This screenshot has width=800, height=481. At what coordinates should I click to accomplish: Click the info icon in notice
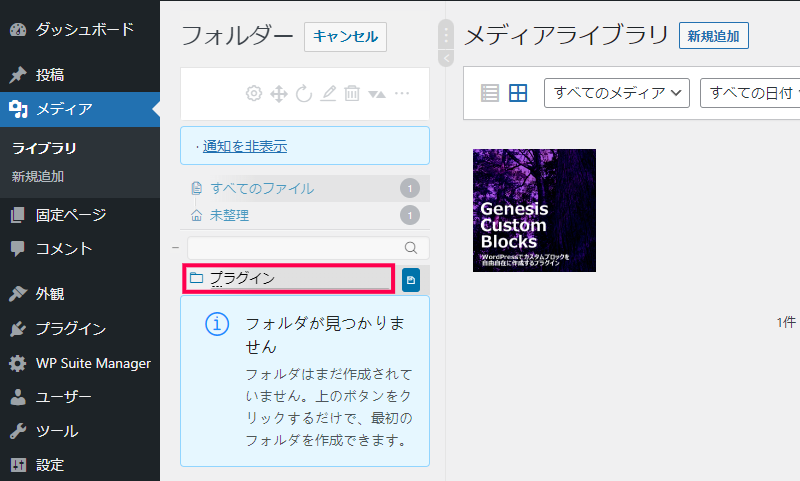click(x=217, y=324)
